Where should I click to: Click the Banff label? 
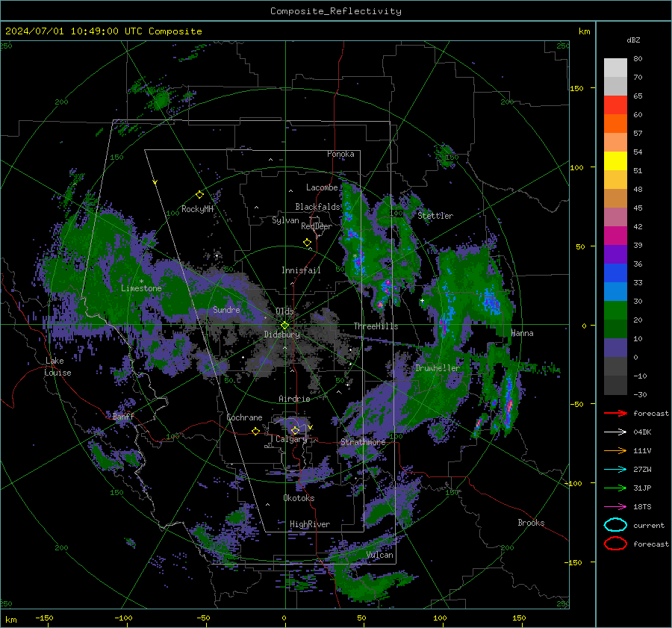(123, 416)
